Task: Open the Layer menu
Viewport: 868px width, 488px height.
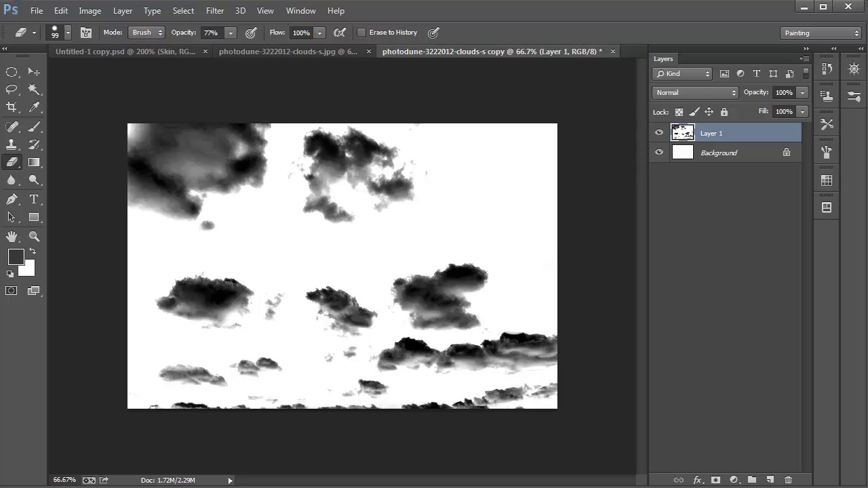Action: [123, 11]
